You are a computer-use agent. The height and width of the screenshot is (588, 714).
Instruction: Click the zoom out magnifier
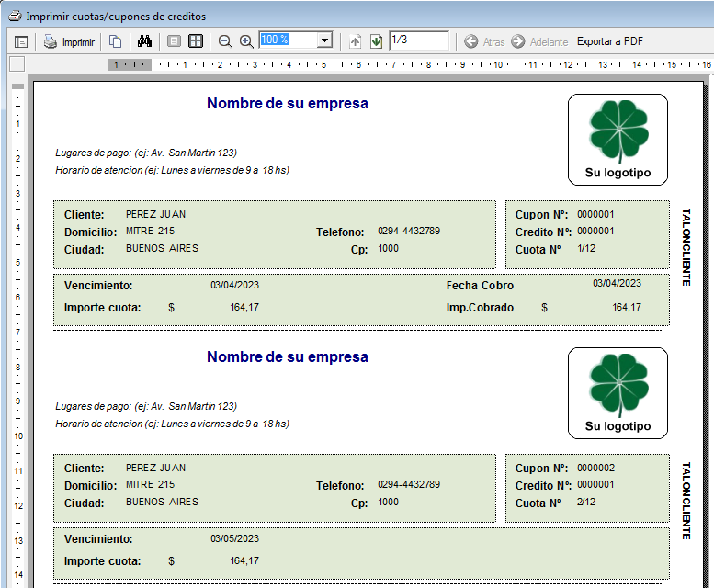pos(225,41)
